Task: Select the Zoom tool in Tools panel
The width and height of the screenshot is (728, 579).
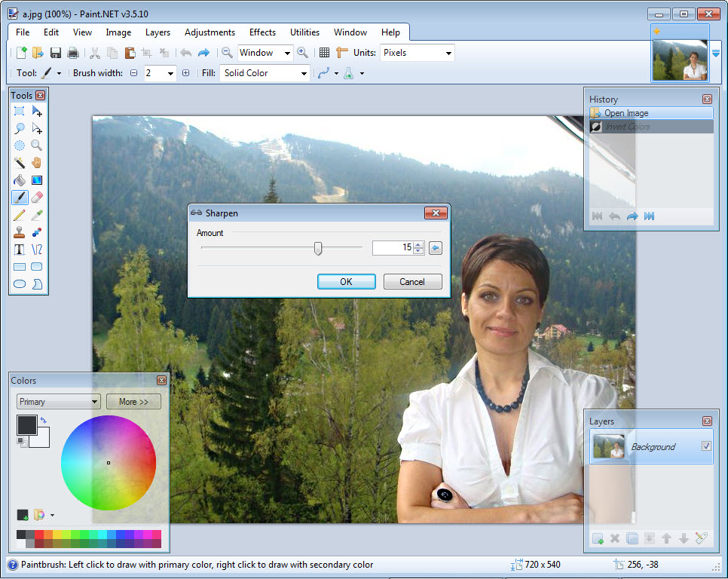Action: click(37, 146)
